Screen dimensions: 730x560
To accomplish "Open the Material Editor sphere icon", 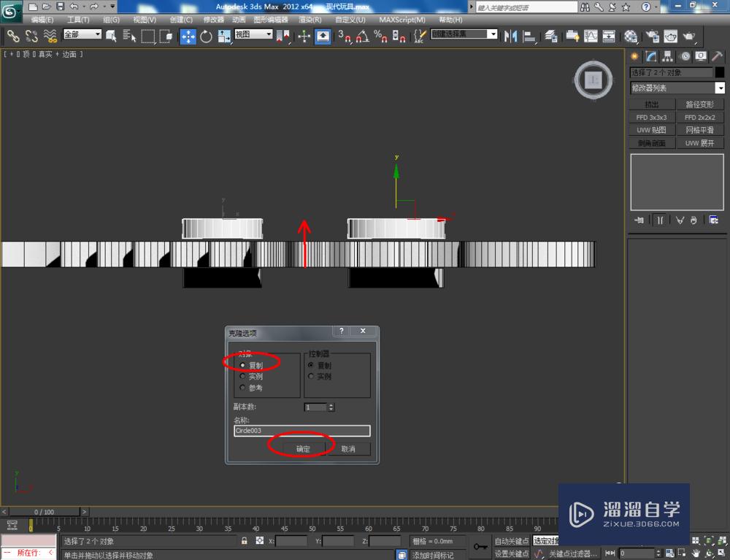I will click(631, 36).
